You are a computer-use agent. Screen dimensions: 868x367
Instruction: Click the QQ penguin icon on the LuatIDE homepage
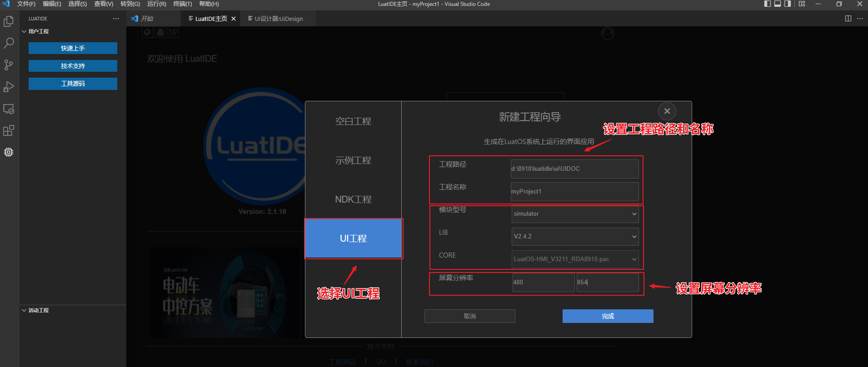(160, 32)
